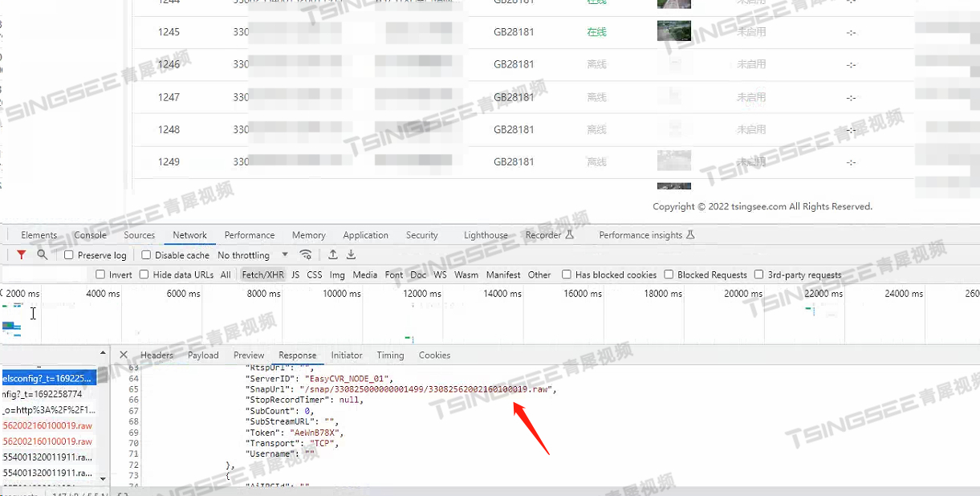Enable Preserve log checkbox
980x496 pixels.
(69, 255)
